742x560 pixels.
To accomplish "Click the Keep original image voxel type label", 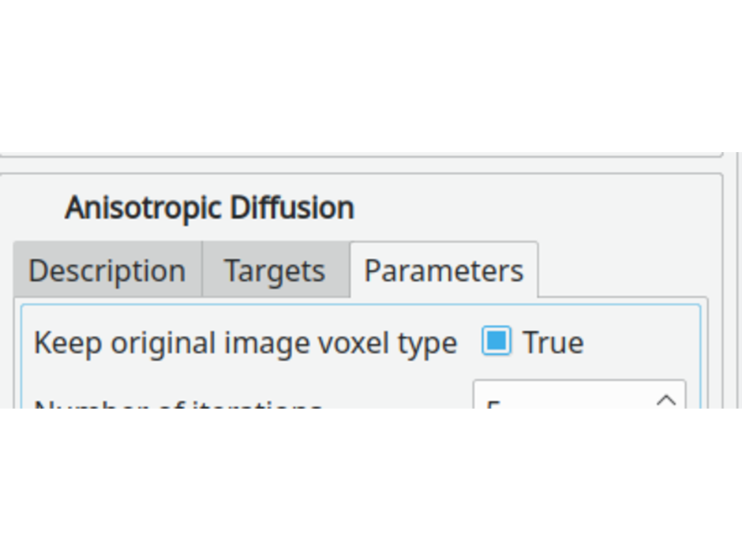I will pos(245,343).
